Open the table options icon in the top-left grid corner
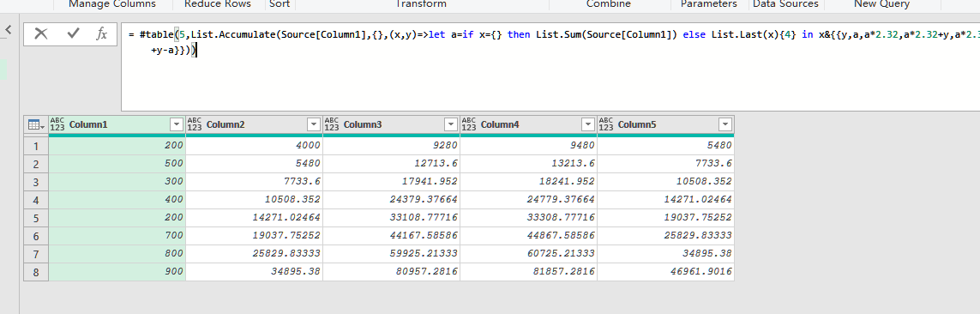 pyautogui.click(x=36, y=124)
